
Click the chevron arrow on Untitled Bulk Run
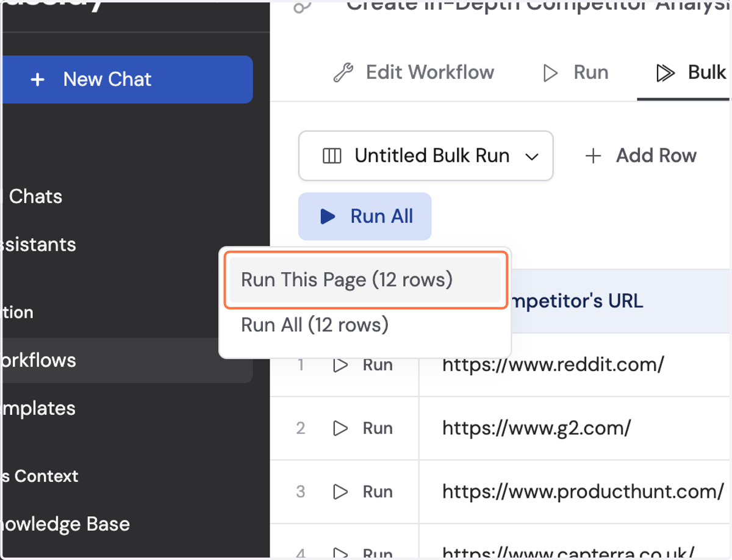(532, 157)
